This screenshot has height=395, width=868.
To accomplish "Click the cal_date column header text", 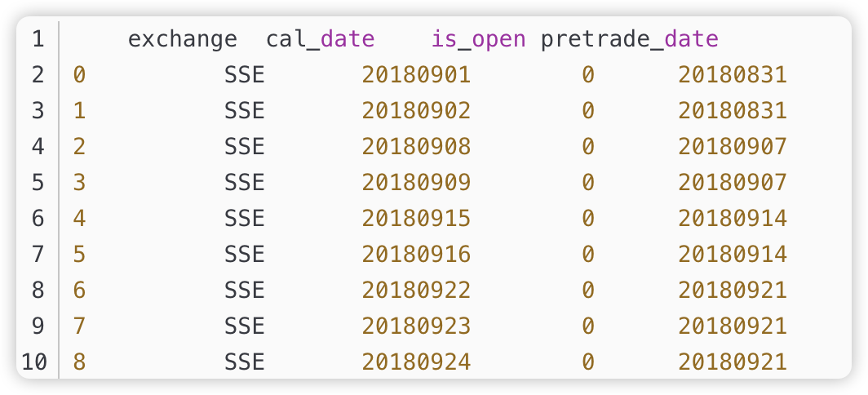I will click(x=321, y=39).
